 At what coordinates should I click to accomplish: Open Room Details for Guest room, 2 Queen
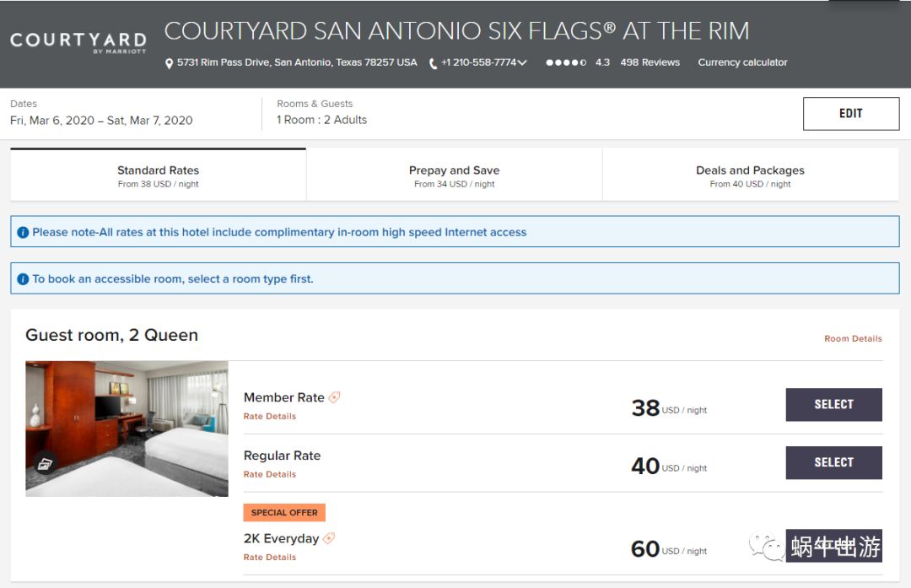click(853, 338)
